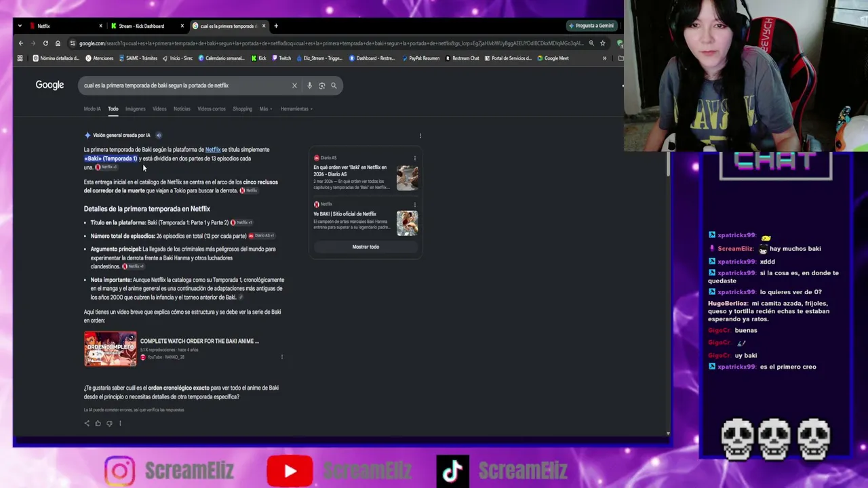Open the Nómina detallada bookmark
Viewport: 868px width, 488px height.
[56, 58]
